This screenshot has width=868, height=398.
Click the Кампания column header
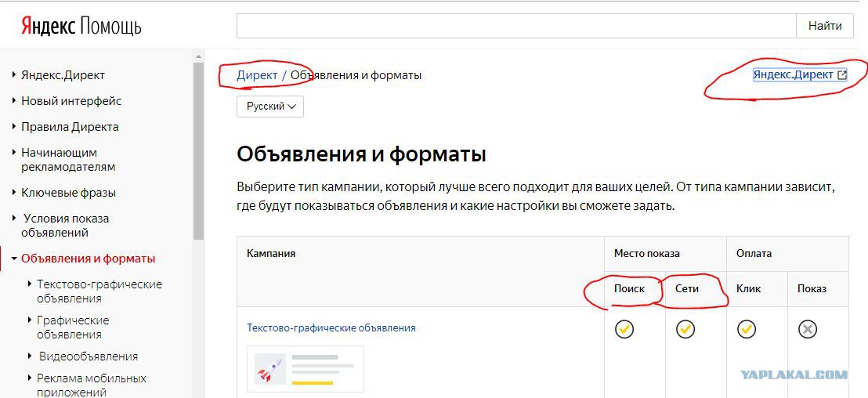click(x=271, y=254)
